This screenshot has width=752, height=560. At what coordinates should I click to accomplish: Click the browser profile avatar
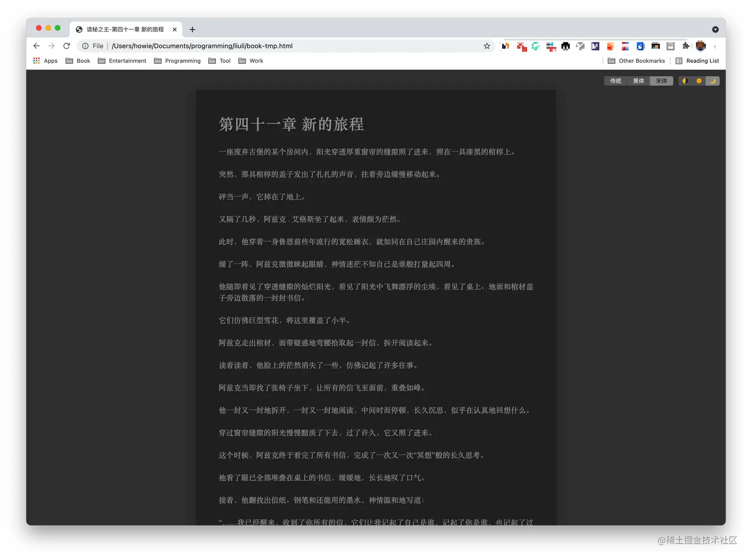pos(701,46)
